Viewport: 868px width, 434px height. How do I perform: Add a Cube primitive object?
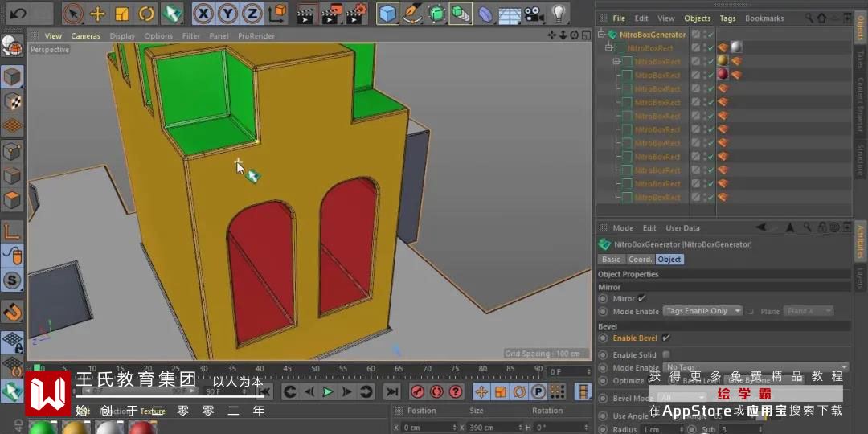click(388, 14)
